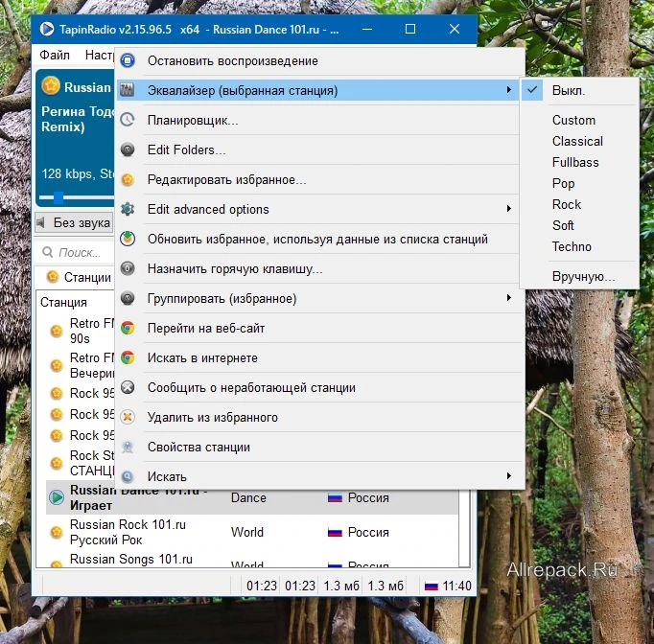This screenshot has width=654, height=644.
Task: Select the Russian Rock 101.ru Русский Рок row
Action: 252,532
